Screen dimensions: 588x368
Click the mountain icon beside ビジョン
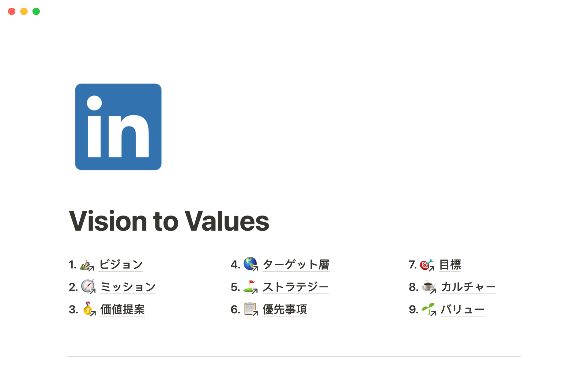pos(86,265)
